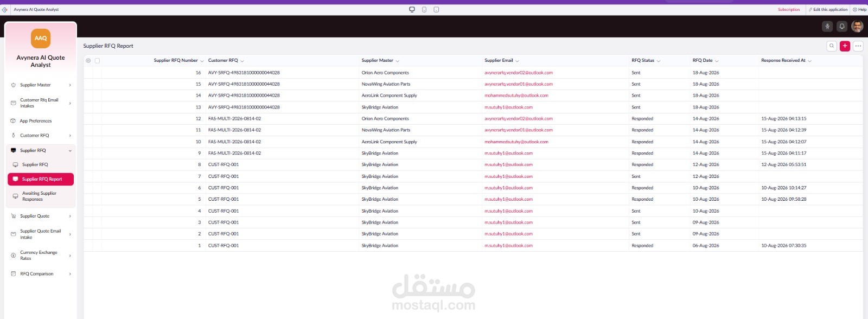
Task: Open column settings gear in table header
Action: coord(88,61)
